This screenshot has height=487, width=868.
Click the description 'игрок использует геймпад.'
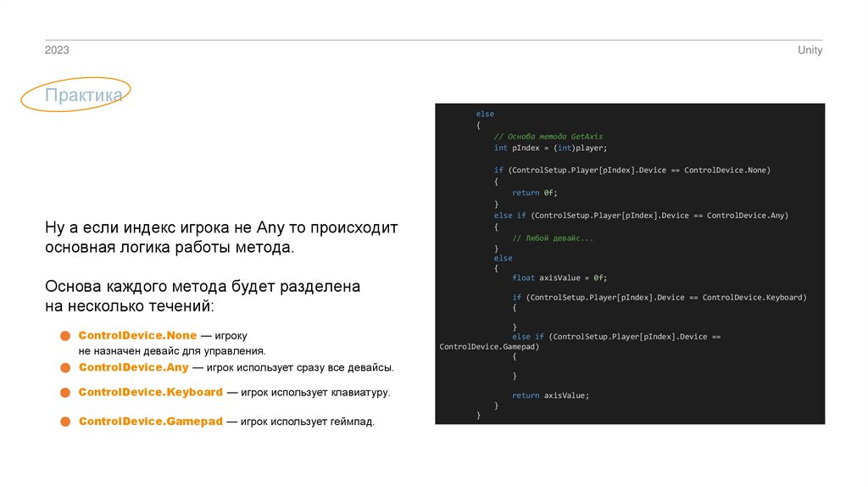307,422
